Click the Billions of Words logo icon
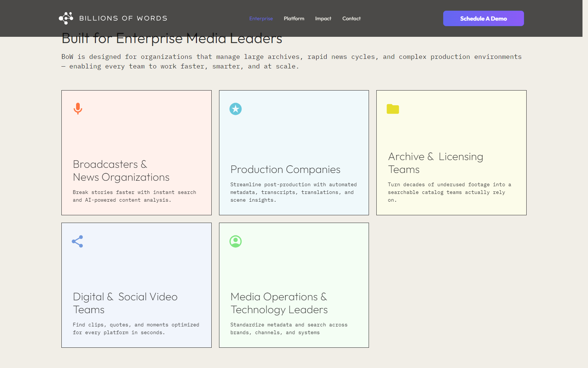This screenshot has height=368, width=588. [66, 18]
